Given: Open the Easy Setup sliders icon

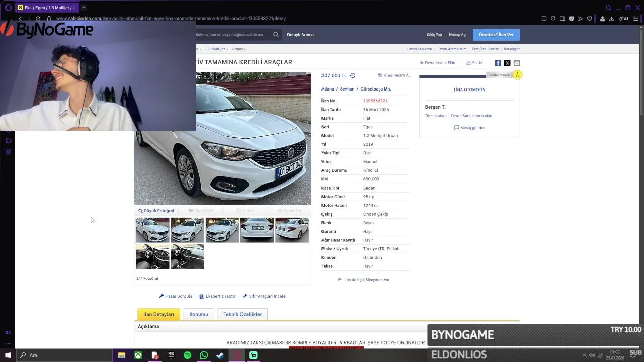Looking at the screenshot, I should point(635,19).
